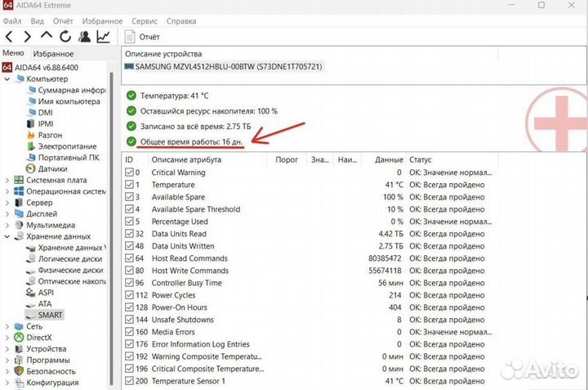Click the left tree panel vertical scrollbar
The height and width of the screenshot is (390, 588).
(111, 229)
